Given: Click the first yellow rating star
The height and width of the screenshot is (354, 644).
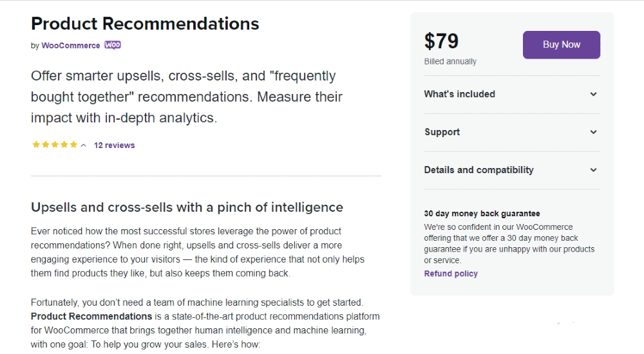Looking at the screenshot, I should (36, 145).
